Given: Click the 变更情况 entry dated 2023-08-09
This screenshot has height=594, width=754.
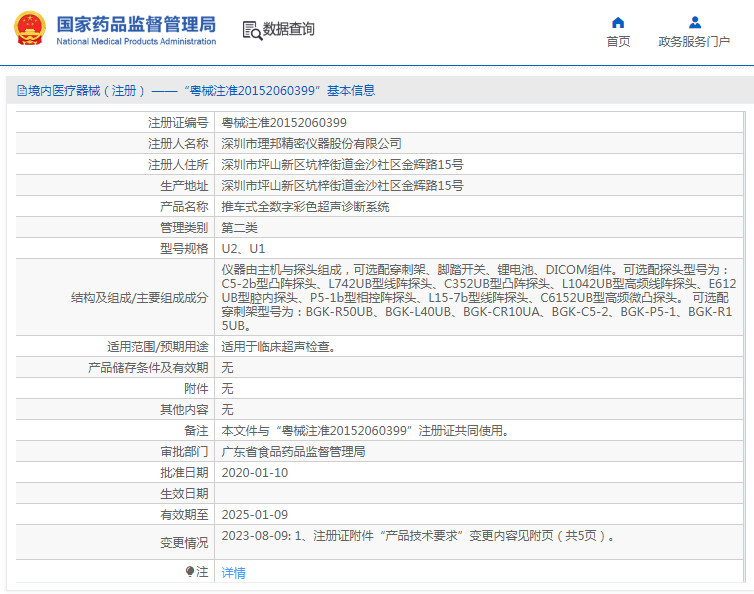Looking at the screenshot, I should 418,536.
